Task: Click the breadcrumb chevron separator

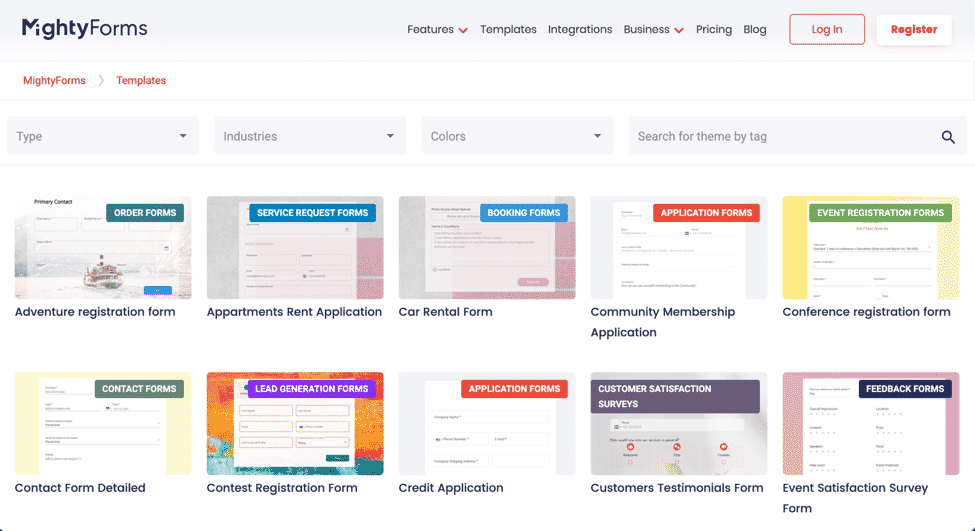Action: pyautogui.click(x=101, y=81)
